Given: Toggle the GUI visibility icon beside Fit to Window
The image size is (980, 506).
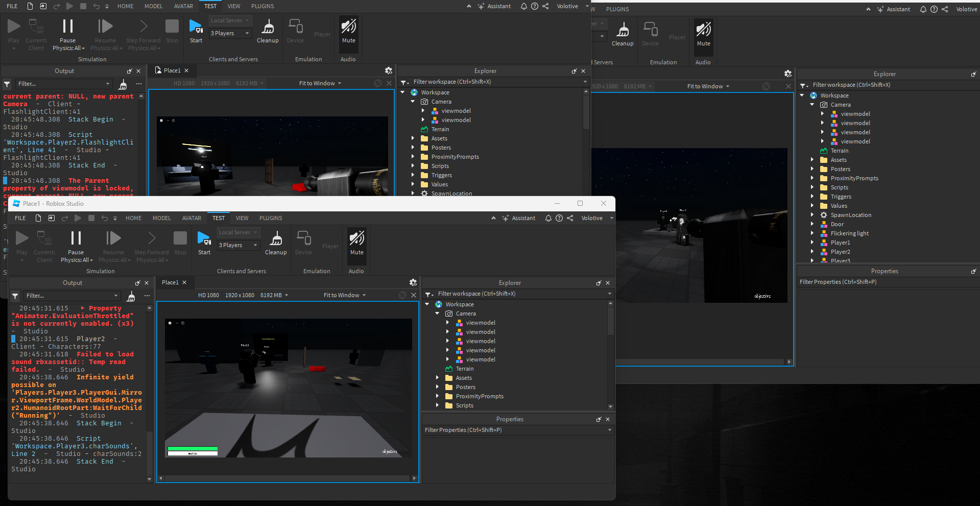Looking at the screenshot, I should (402, 295).
